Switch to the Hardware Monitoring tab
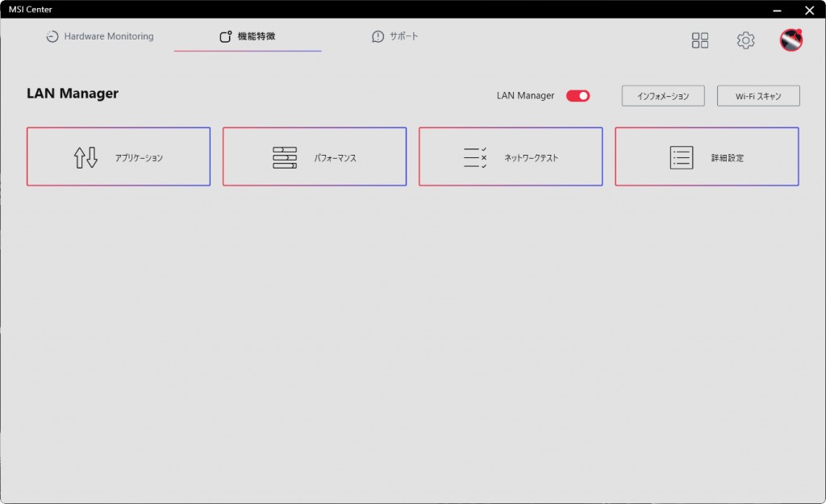 (100, 37)
